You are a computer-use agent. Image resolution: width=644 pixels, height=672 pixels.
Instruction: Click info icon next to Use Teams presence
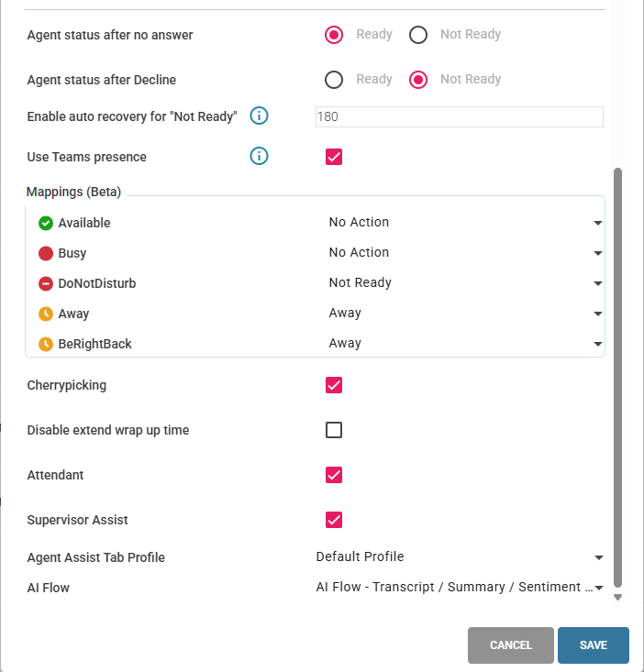tap(259, 156)
